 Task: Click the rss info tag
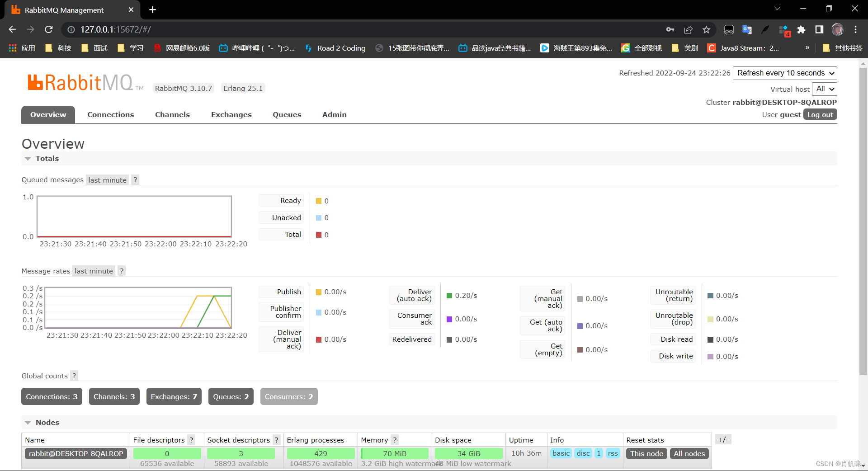[613, 453]
